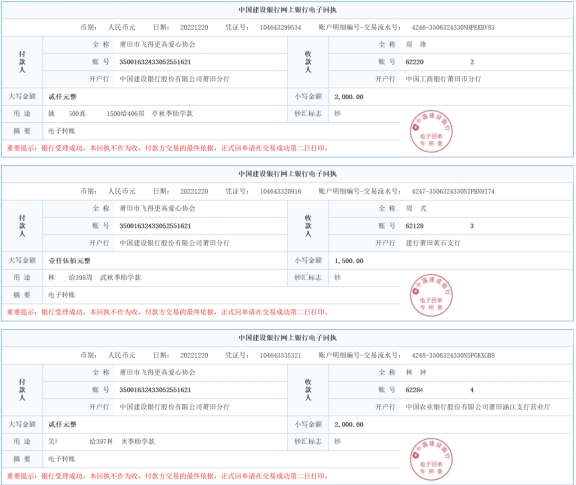Click serial number 4246-3506324330NHPEKBV83

coord(453,27)
